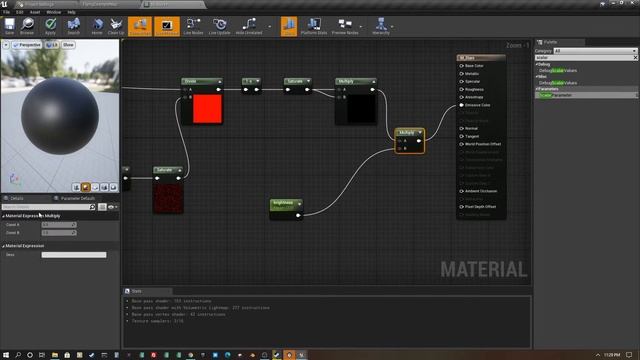Viewport: 640px width, 360px height.
Task: Click the Emissive Color input pin
Action: 462,105
